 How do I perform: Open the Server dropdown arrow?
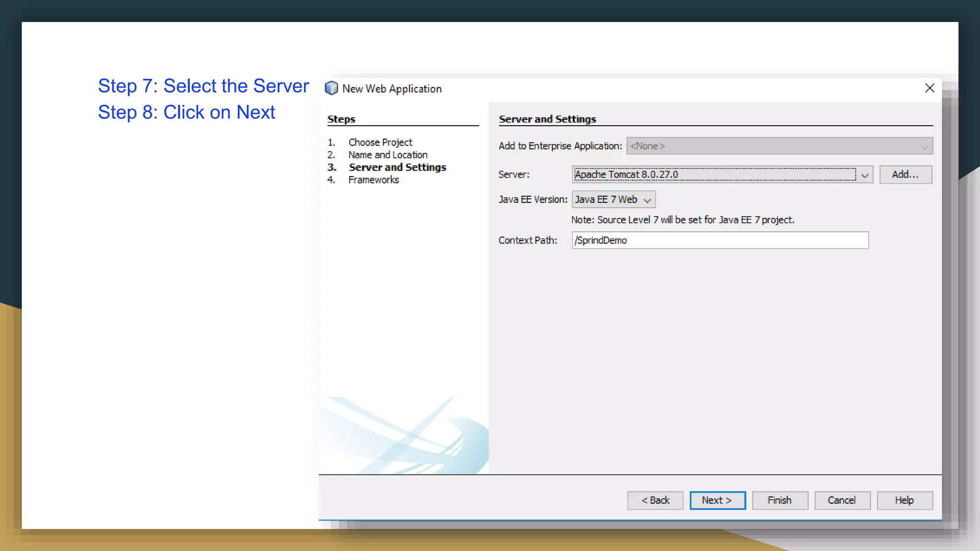tap(864, 175)
